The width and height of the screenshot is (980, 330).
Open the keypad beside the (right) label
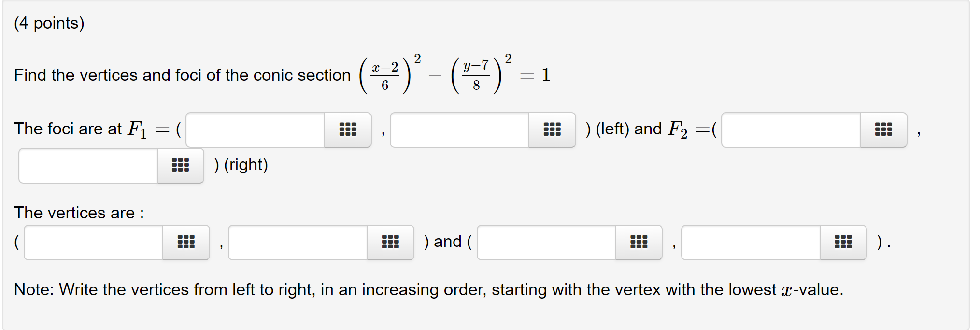[x=180, y=165]
